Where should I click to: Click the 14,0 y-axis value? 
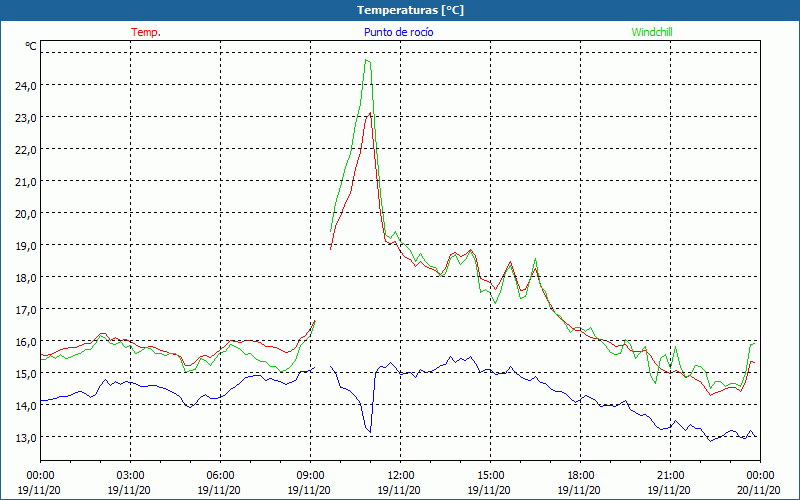pos(26,406)
